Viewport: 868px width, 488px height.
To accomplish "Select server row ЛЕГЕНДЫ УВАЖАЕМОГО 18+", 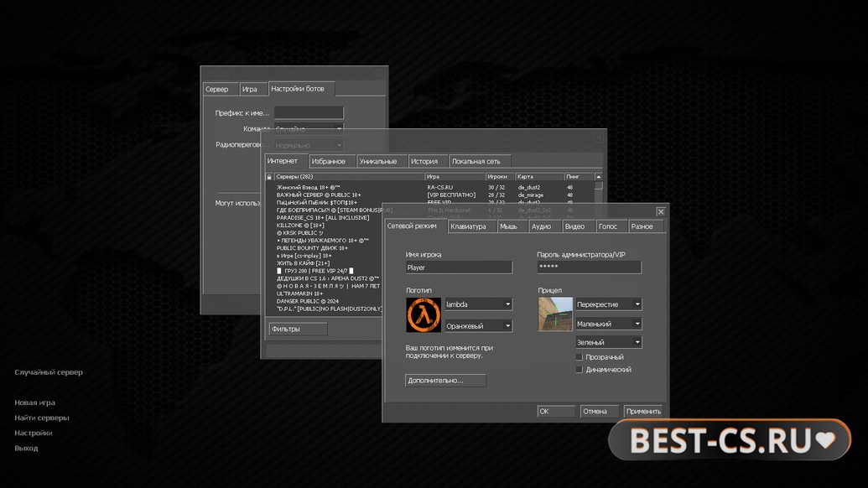I will [324, 241].
